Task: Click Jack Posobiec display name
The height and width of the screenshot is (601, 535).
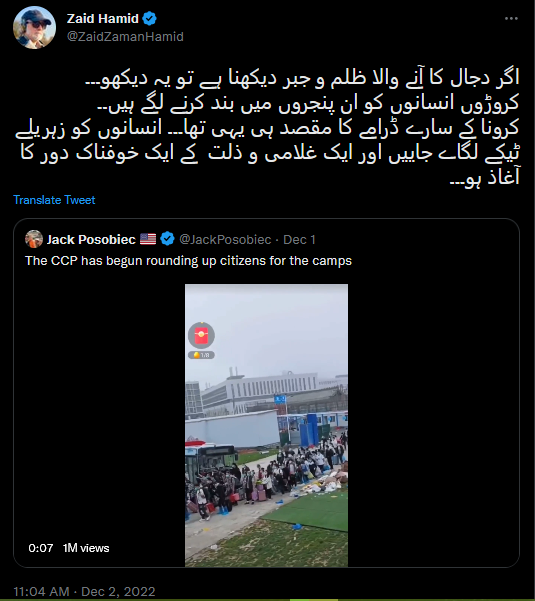Action: tap(91, 240)
